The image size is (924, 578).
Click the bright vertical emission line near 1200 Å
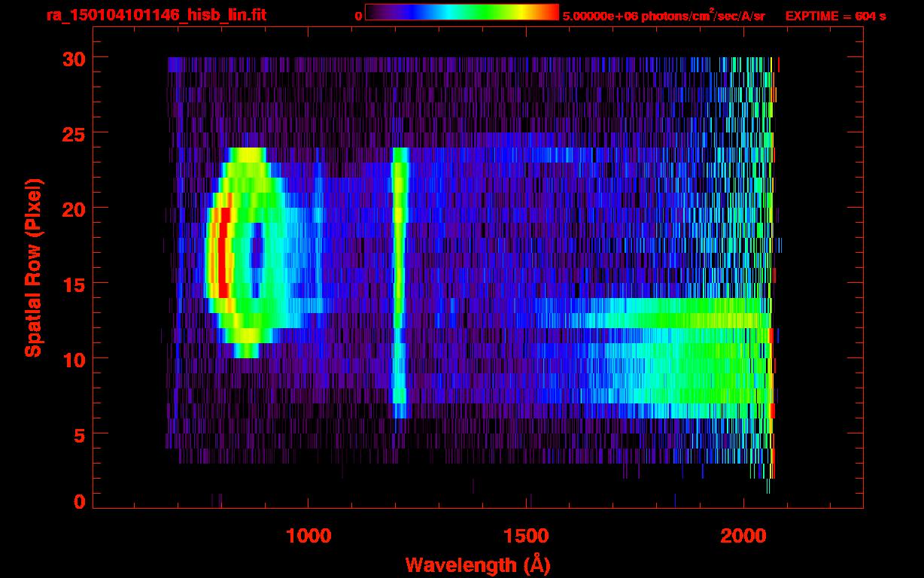click(x=400, y=282)
